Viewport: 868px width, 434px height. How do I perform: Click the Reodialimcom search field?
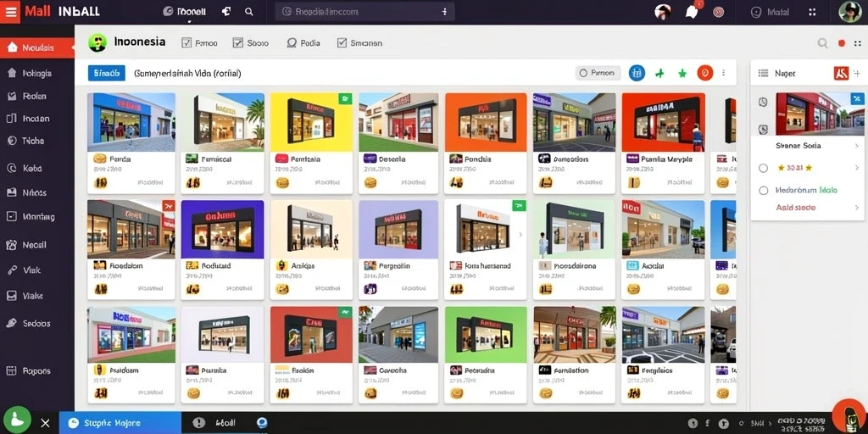tap(364, 12)
